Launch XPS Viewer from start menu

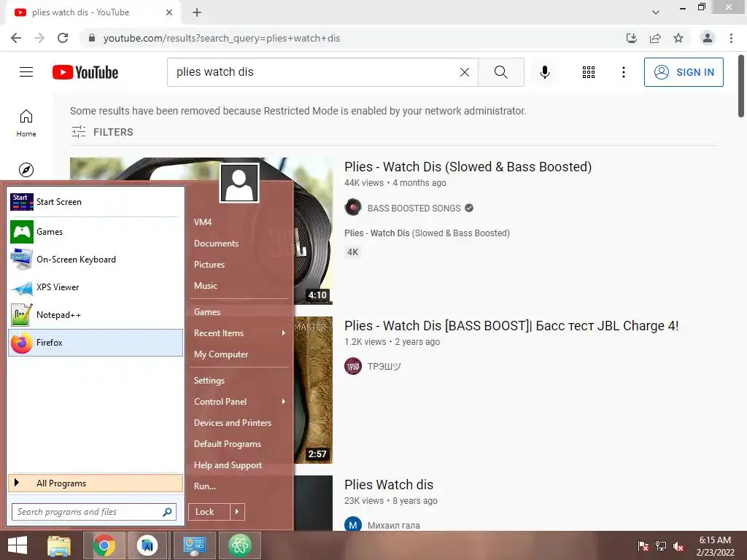point(96,287)
